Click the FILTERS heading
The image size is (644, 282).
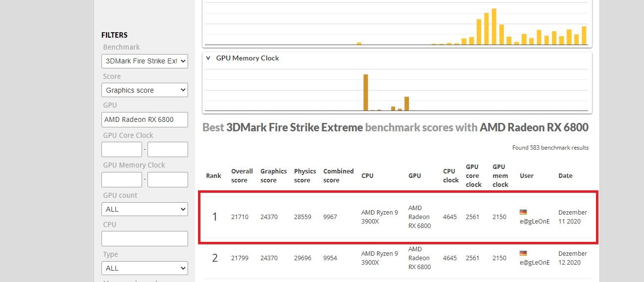click(x=114, y=35)
